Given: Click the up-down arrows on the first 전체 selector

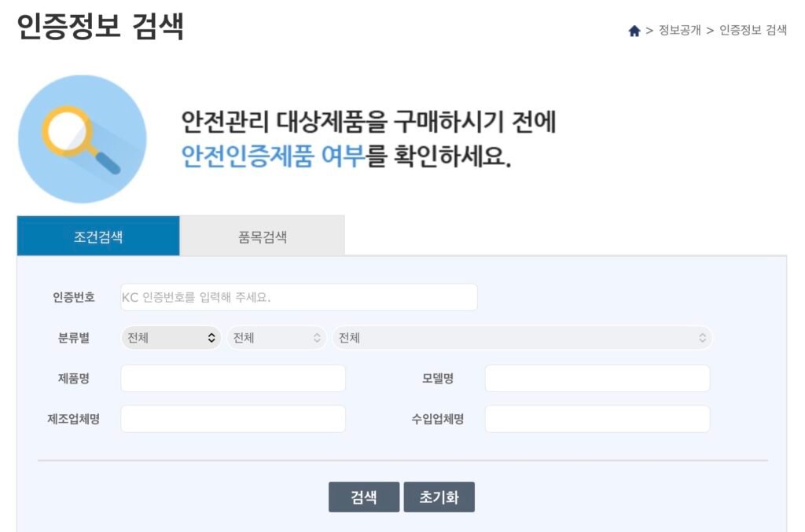Looking at the screenshot, I should point(210,337).
